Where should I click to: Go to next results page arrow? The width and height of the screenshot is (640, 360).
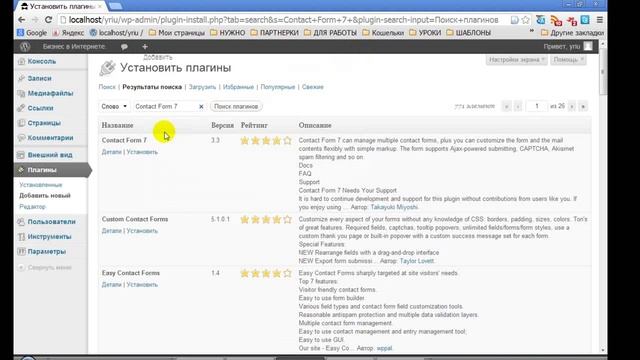coord(572,106)
